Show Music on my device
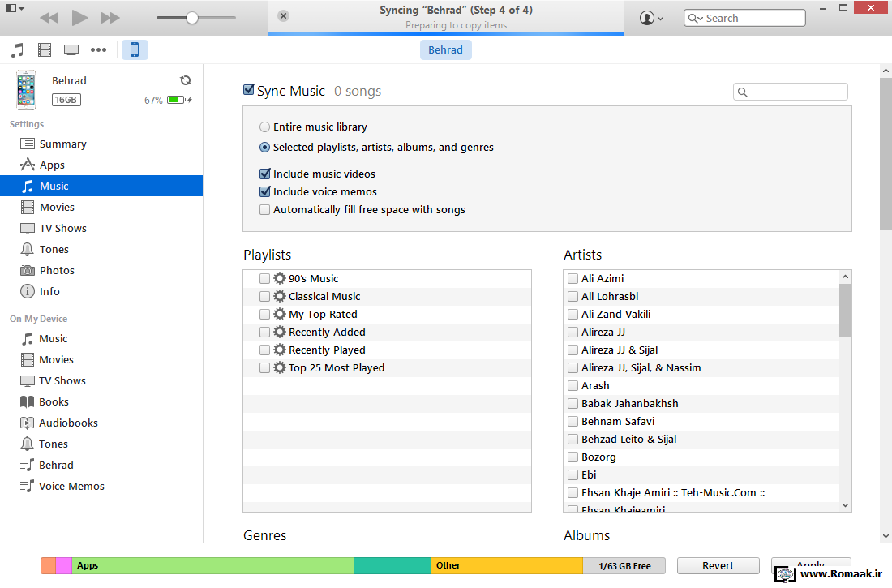Screen dimensions: 892x588 pyautogui.click(x=101, y=339)
